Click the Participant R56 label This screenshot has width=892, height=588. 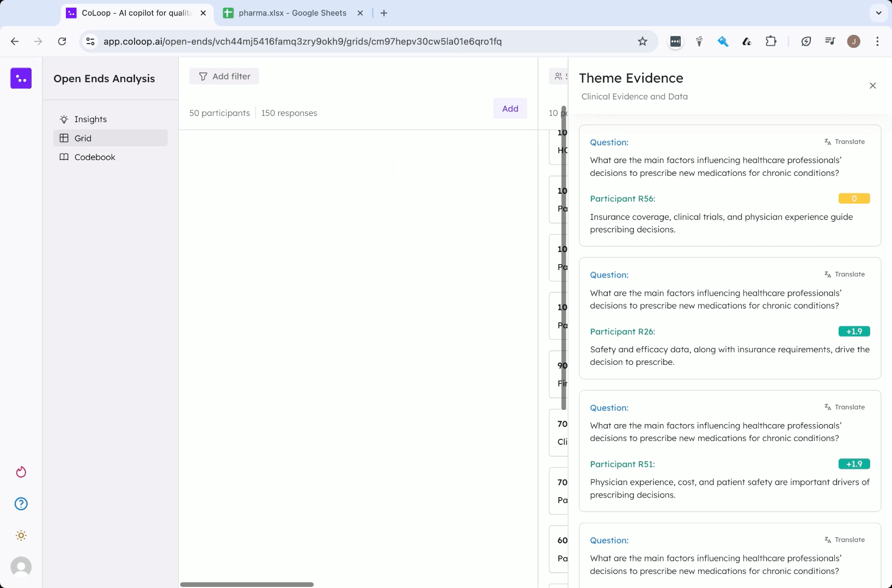(x=622, y=199)
